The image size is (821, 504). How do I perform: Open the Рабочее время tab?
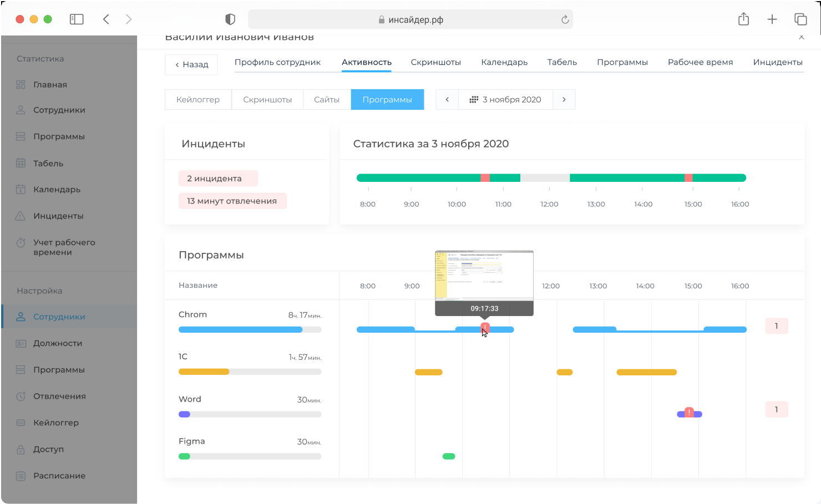700,62
